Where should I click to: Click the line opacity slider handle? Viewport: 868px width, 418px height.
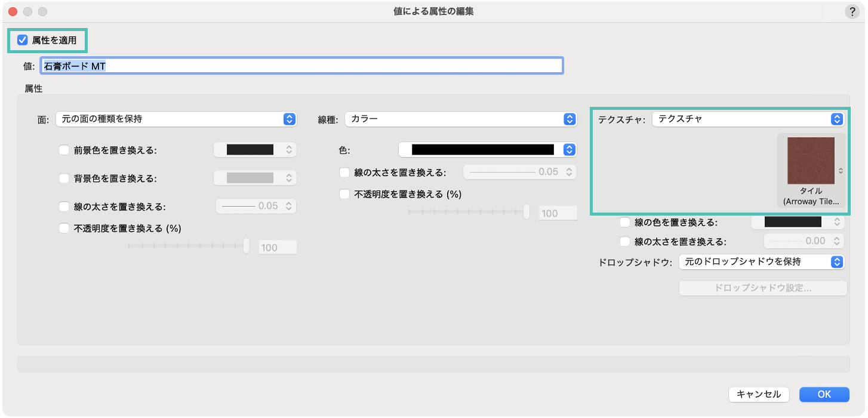pos(527,212)
